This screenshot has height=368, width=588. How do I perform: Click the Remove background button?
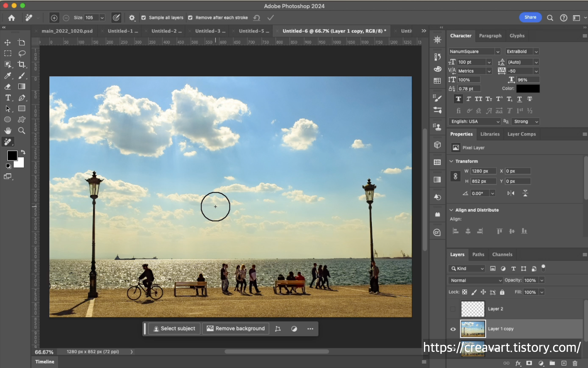click(x=236, y=329)
